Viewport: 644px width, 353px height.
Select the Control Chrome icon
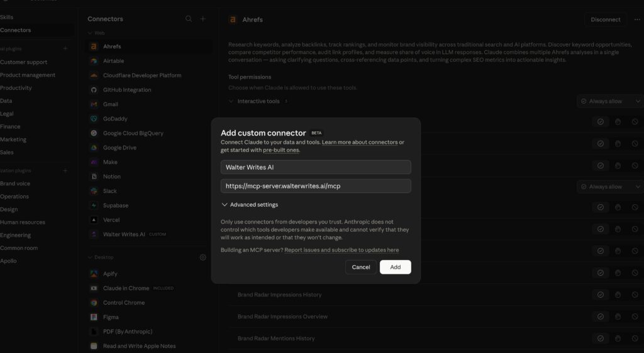(94, 303)
